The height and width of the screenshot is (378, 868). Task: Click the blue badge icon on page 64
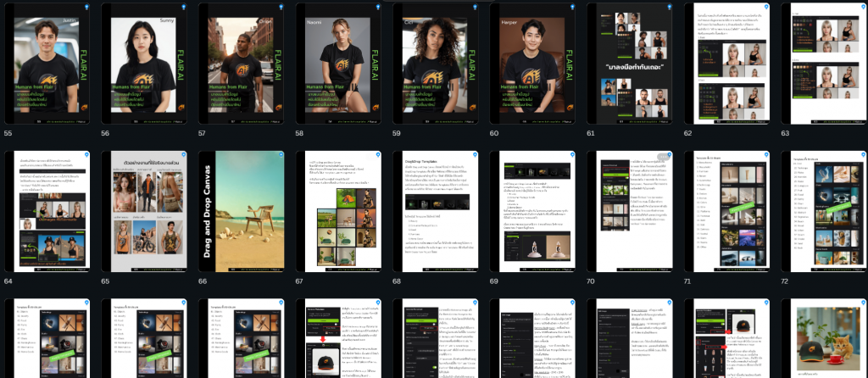[x=86, y=156]
